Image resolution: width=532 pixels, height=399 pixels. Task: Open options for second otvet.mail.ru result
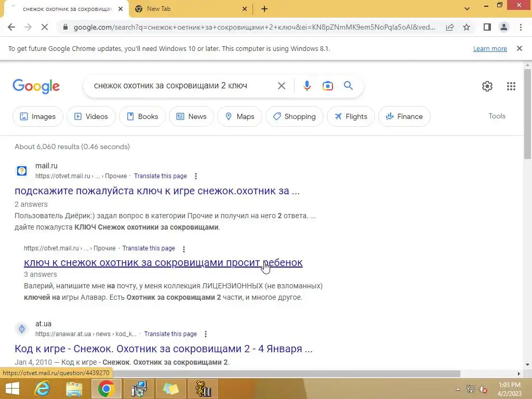[x=184, y=249]
